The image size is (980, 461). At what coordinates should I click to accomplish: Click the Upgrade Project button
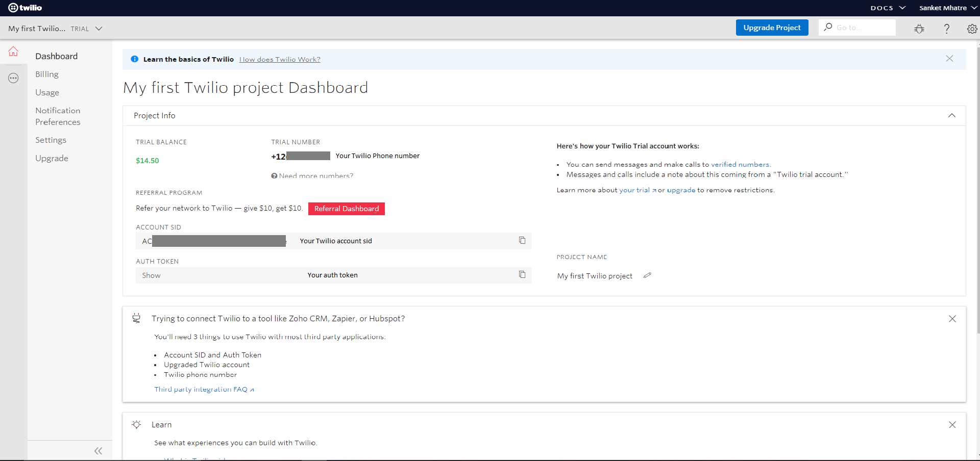point(772,28)
